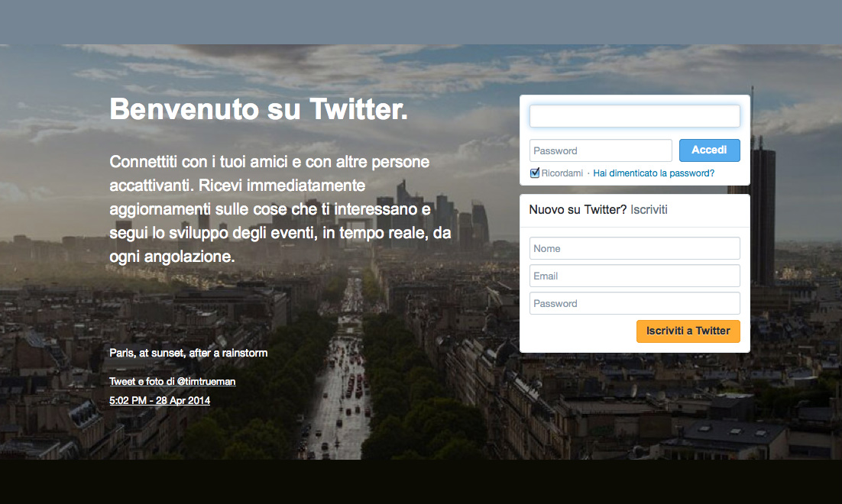Click the username field in the login box

[634, 116]
